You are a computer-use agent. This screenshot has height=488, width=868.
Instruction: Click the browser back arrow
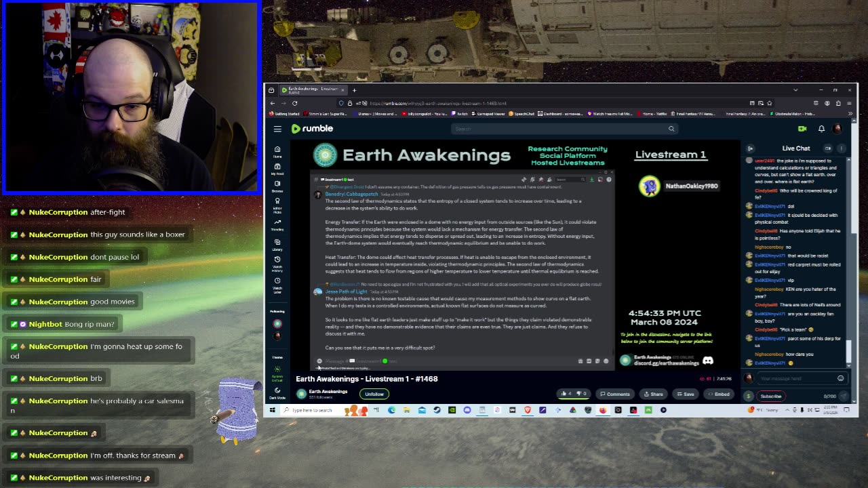(273, 103)
